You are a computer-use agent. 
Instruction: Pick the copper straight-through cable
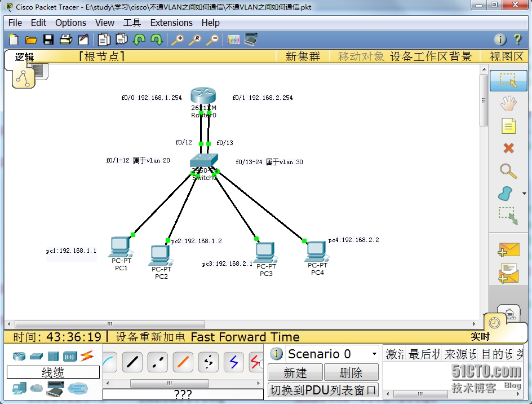(x=132, y=362)
